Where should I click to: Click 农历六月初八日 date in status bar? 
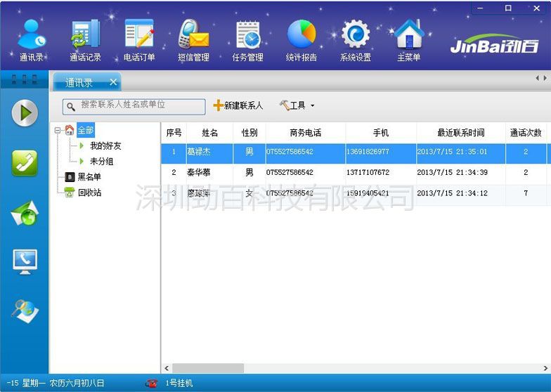(x=77, y=383)
